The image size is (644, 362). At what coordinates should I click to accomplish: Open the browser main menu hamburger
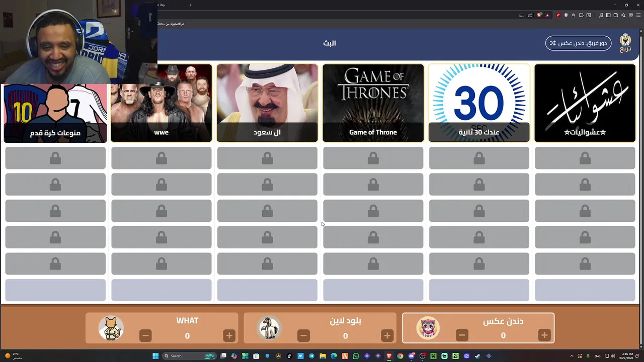pos(638,15)
